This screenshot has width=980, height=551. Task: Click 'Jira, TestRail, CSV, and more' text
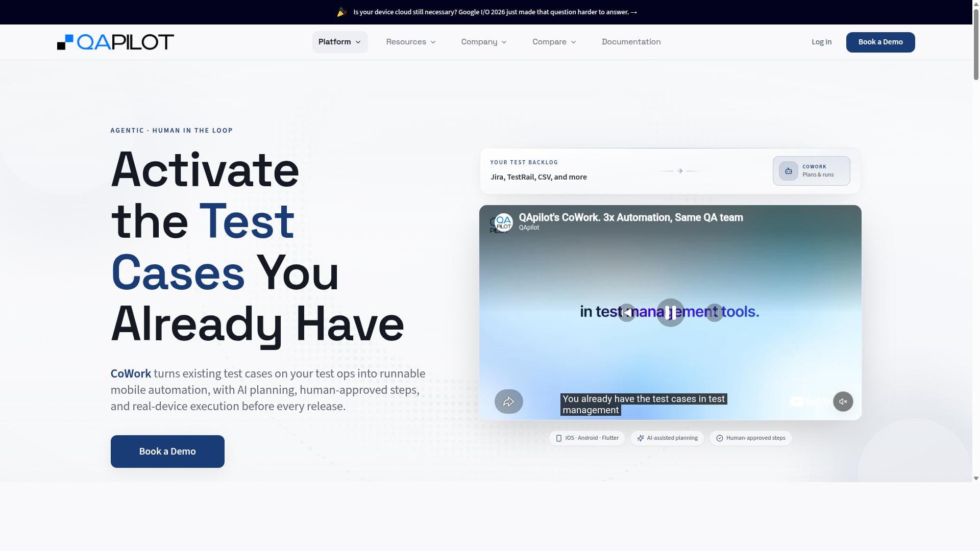(x=538, y=177)
